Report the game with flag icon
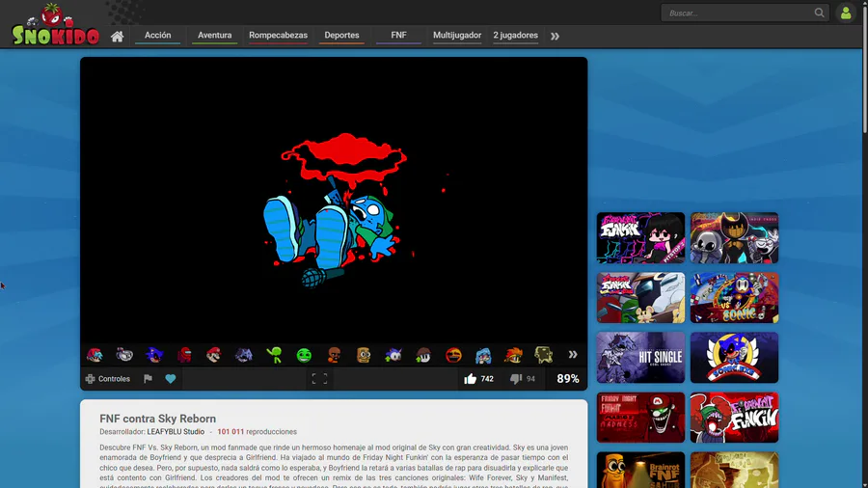 [148, 379]
